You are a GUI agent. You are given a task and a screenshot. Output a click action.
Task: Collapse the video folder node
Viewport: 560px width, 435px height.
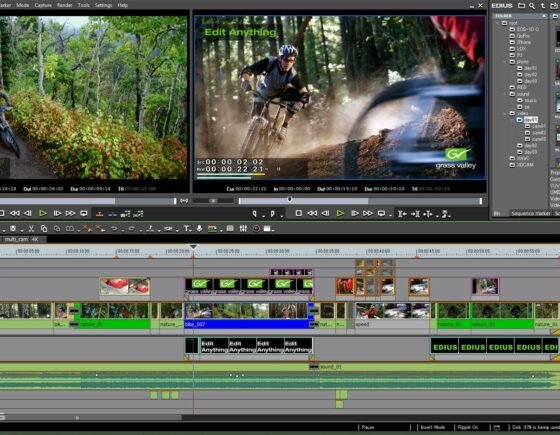(505, 113)
